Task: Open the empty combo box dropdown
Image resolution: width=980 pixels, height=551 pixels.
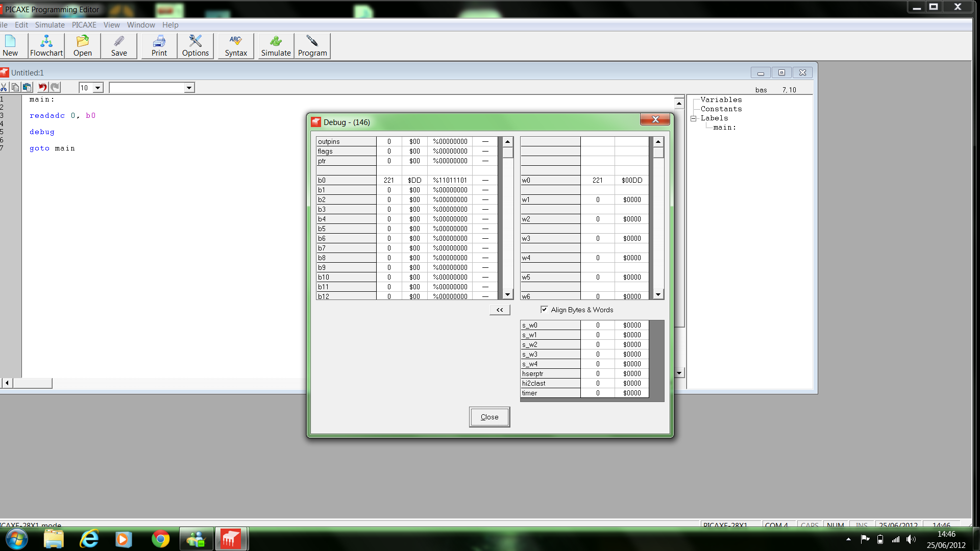Action: pyautogui.click(x=189, y=88)
